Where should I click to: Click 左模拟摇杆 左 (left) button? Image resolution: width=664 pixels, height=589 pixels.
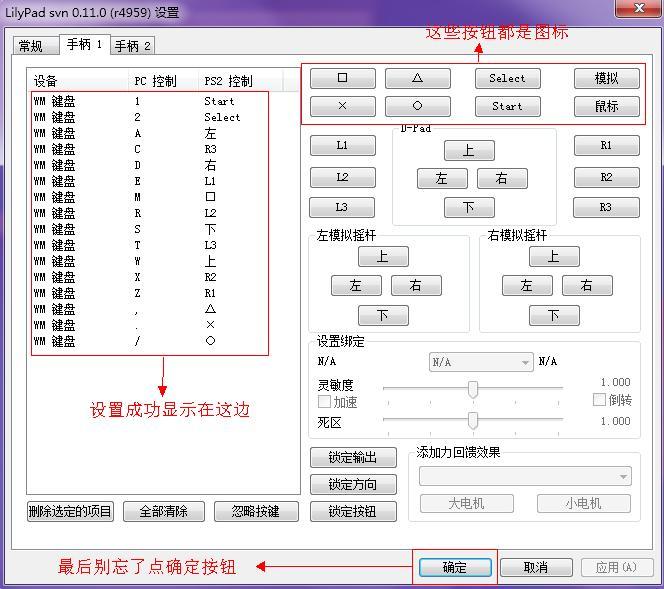(x=356, y=285)
